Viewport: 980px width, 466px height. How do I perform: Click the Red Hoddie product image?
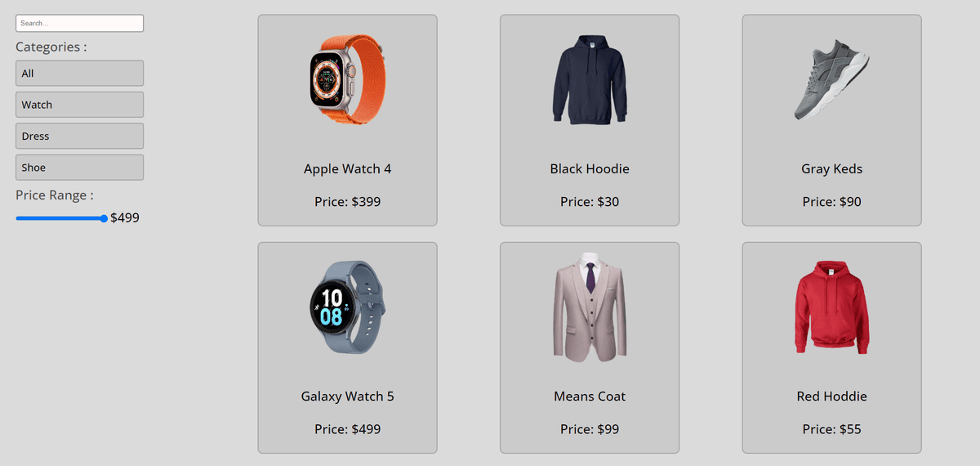pos(831,307)
